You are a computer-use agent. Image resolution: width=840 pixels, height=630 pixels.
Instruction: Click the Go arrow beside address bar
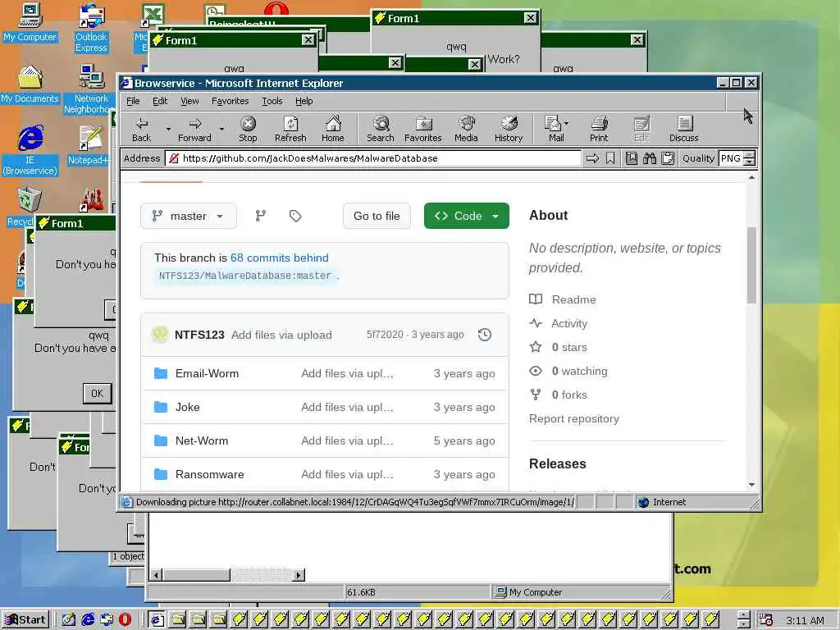click(x=592, y=158)
